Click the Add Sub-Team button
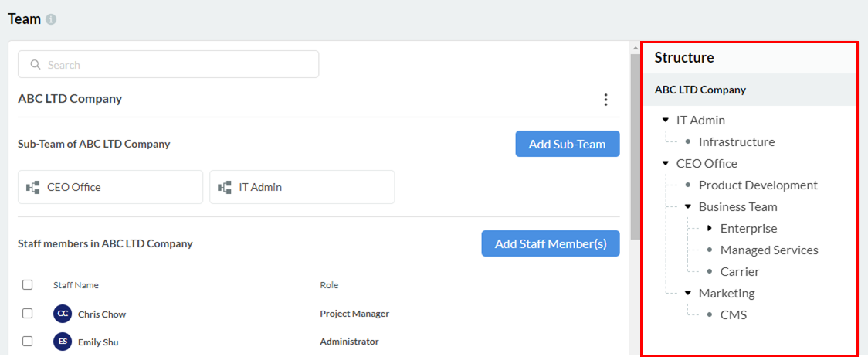Screen dimensions: 868x357 [x=567, y=144]
